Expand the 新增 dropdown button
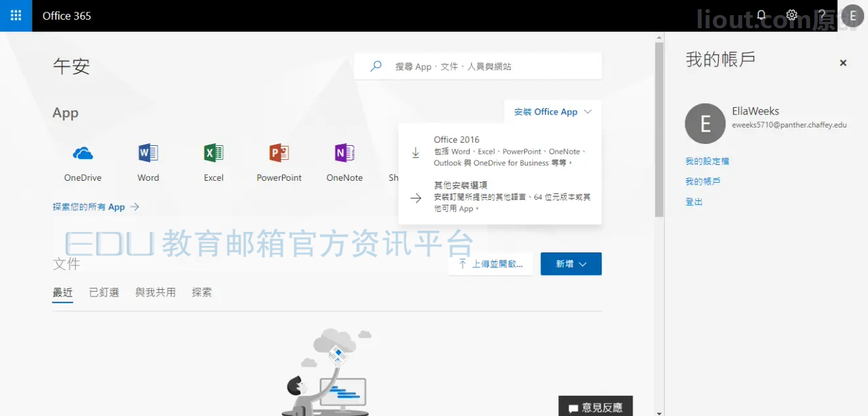The image size is (868, 416). (x=571, y=264)
